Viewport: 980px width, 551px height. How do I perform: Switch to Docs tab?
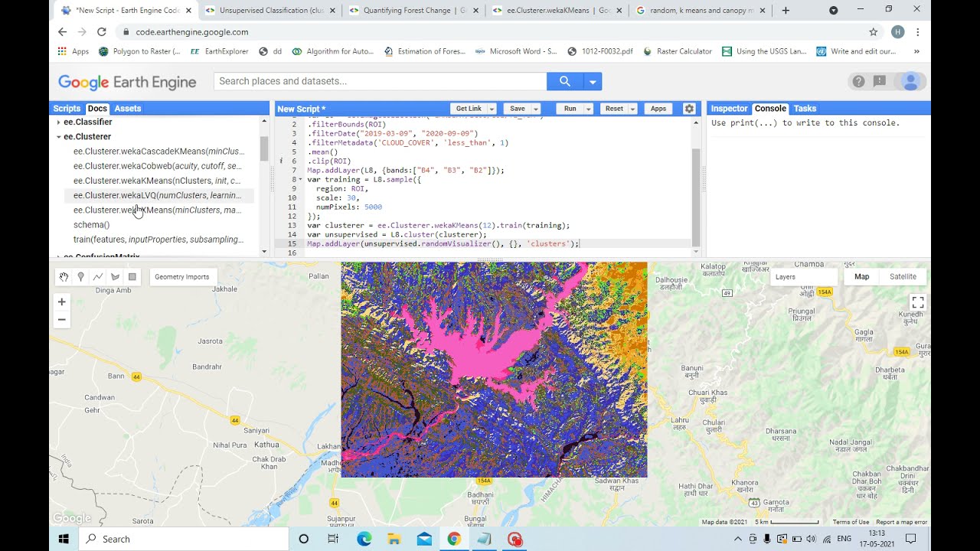[97, 109]
